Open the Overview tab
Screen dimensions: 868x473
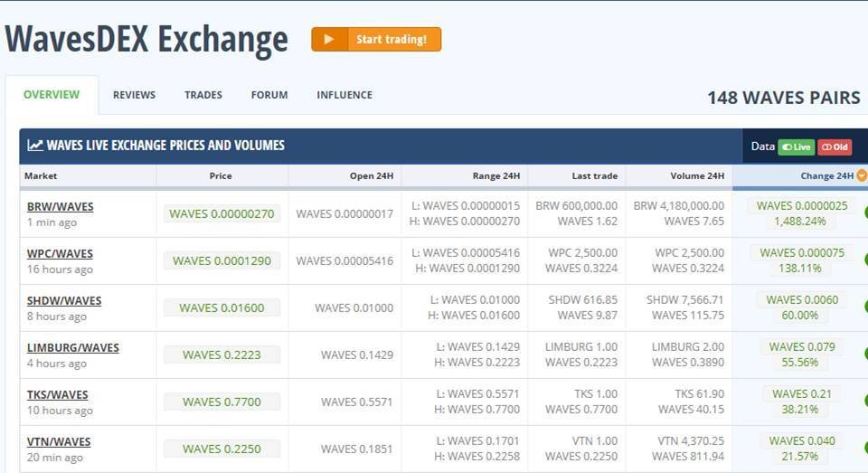52,95
